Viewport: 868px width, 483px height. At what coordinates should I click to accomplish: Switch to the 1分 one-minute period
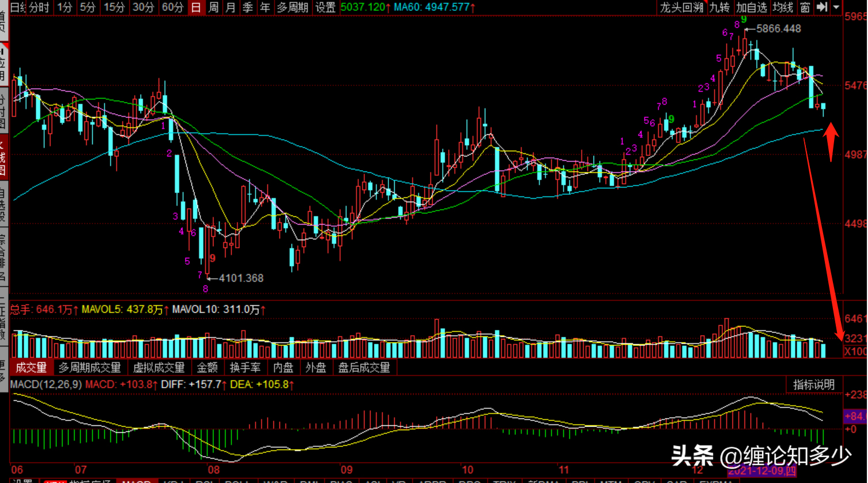[65, 7]
